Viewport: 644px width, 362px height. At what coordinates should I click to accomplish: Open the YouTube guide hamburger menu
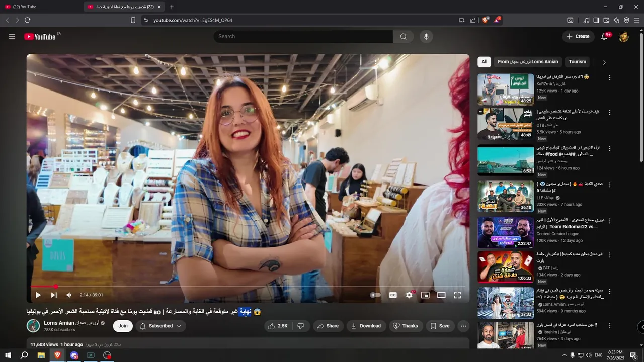[12, 36]
